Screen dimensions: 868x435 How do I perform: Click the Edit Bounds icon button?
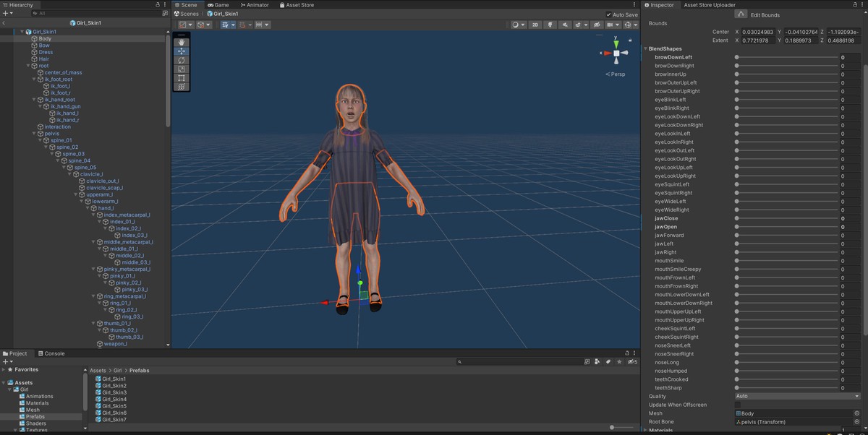740,14
